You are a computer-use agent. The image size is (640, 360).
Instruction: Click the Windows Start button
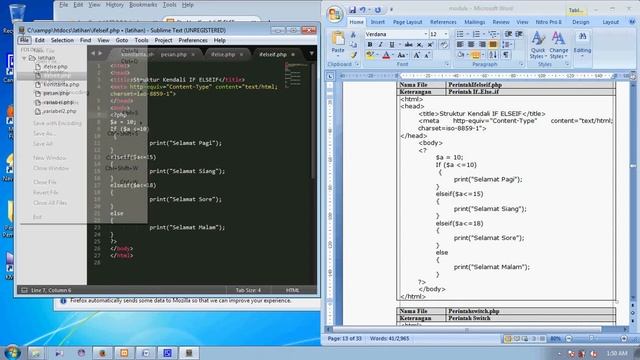(x=12, y=353)
